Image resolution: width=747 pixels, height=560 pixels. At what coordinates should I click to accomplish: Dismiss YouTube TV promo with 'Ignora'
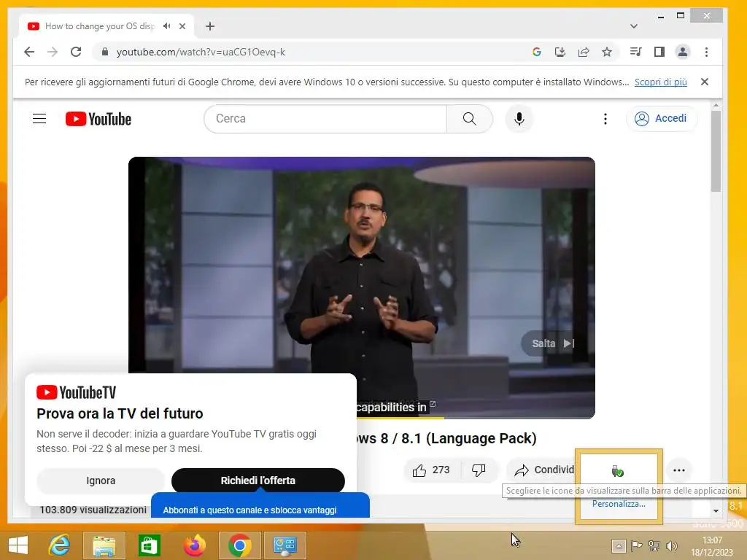101,481
